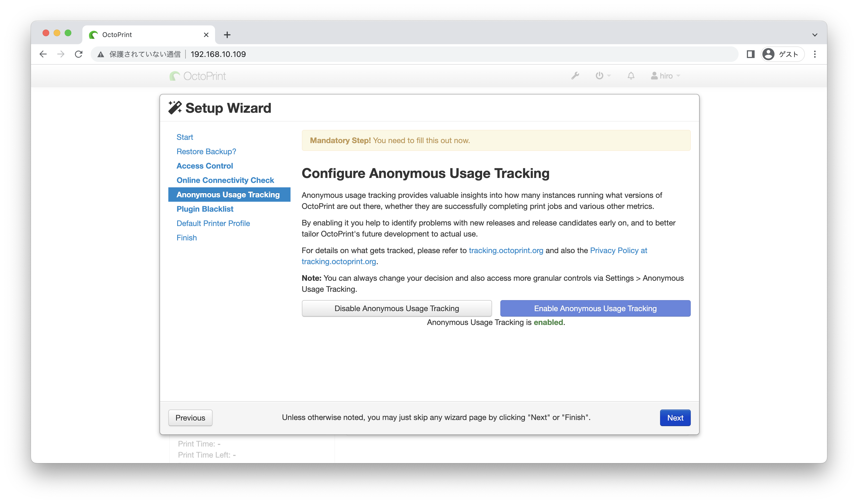This screenshot has height=504, width=858.
Task: Toggle the browser side panel icon
Action: [x=750, y=54]
